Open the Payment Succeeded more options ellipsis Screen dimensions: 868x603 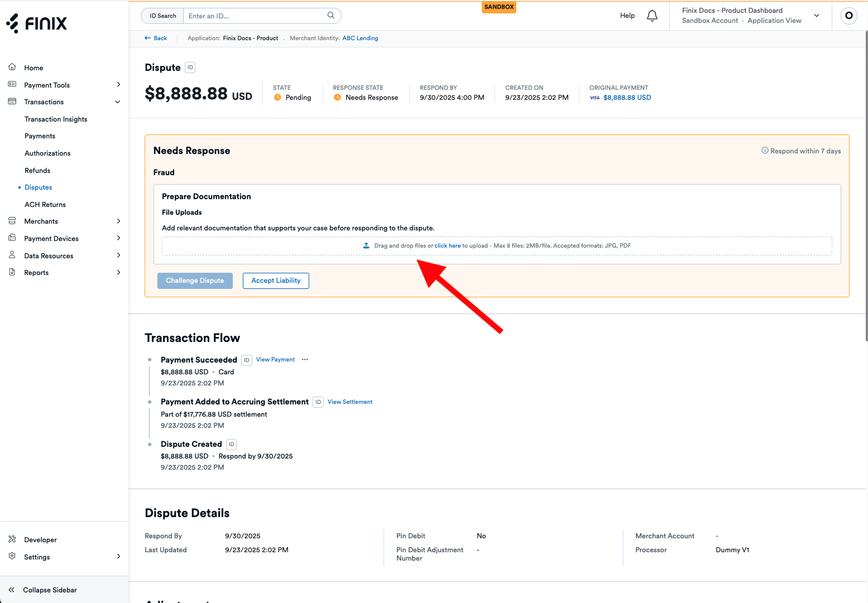305,360
